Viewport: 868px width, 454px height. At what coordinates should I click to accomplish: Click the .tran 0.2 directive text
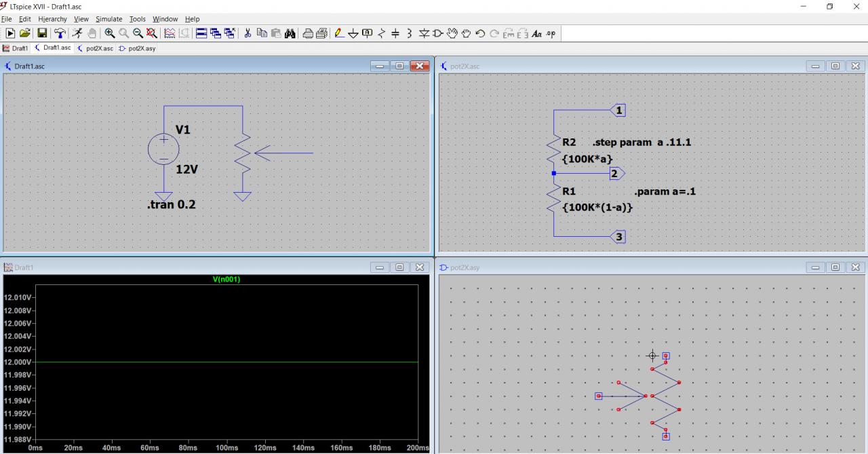(171, 204)
